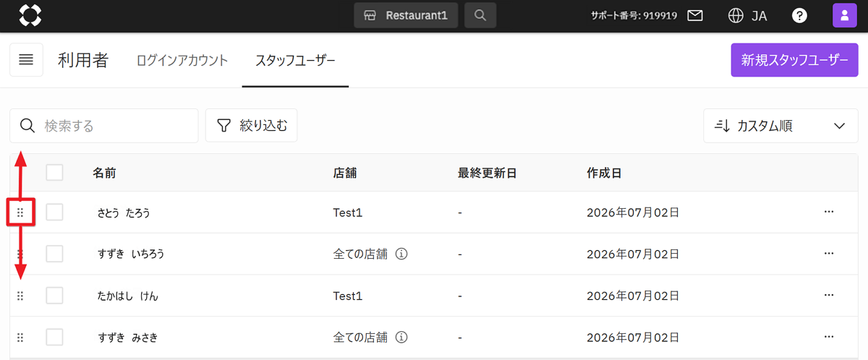Click the 名前 column header
868x360 pixels.
tap(104, 173)
